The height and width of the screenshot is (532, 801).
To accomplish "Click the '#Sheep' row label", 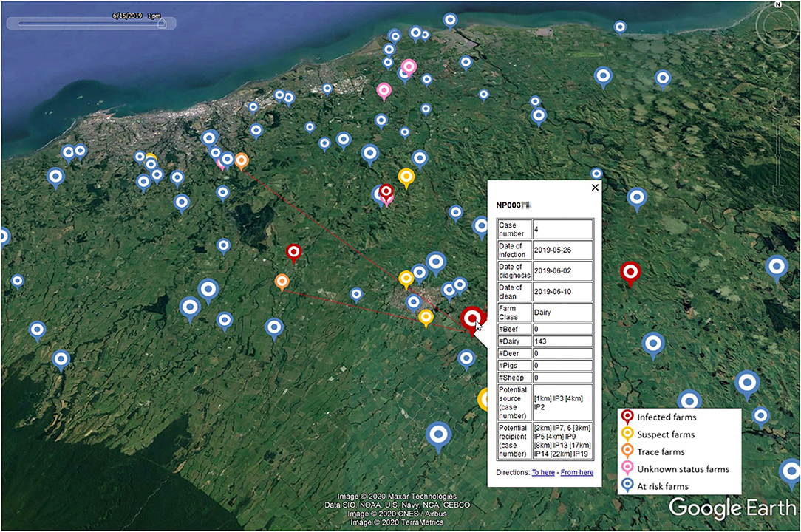I will (514, 378).
